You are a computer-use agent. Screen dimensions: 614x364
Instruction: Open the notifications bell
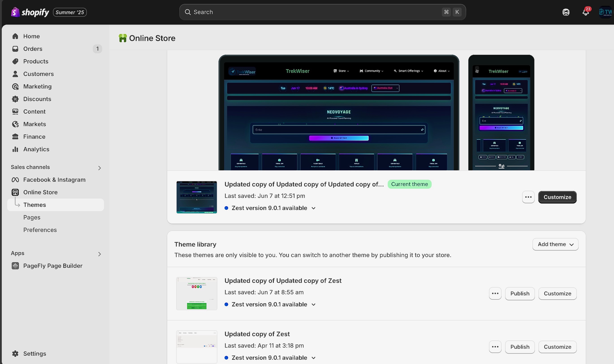click(x=586, y=12)
